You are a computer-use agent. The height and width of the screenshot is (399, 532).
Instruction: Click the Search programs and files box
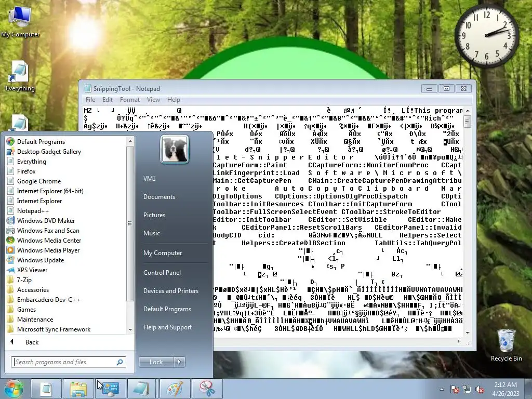[x=68, y=362]
